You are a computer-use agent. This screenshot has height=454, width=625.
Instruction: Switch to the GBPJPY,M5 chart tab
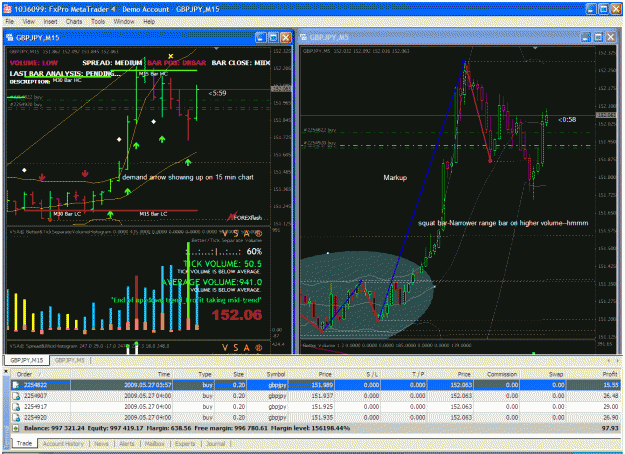tap(70, 360)
